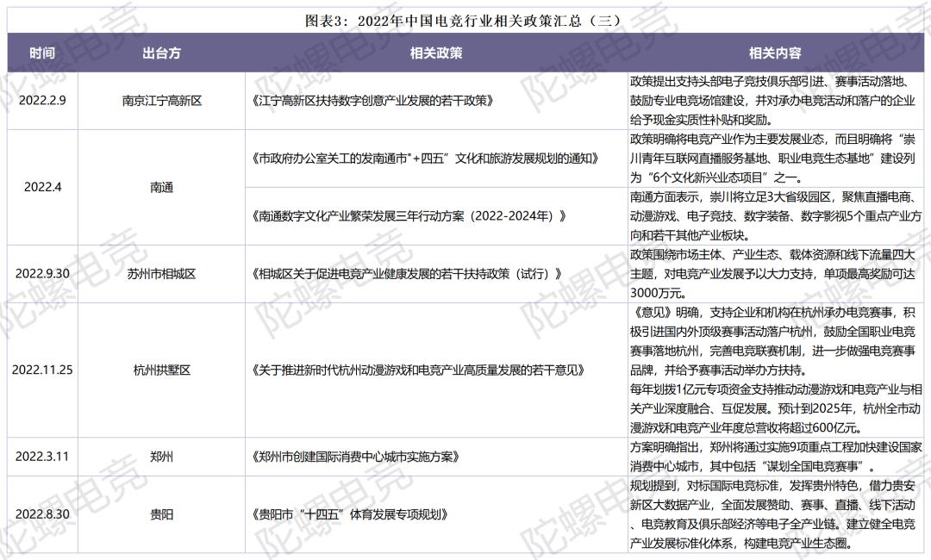Click the table title 图表3 header
This screenshot has width=931, height=560.
(x=465, y=19)
